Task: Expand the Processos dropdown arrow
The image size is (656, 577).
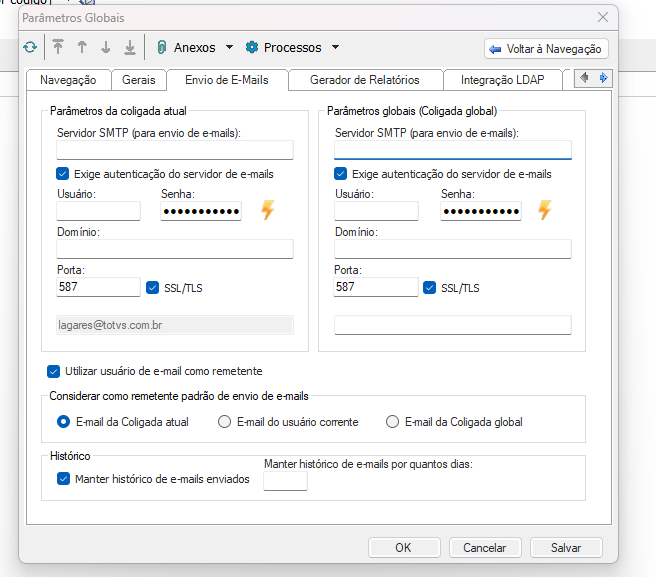Action: click(335, 47)
